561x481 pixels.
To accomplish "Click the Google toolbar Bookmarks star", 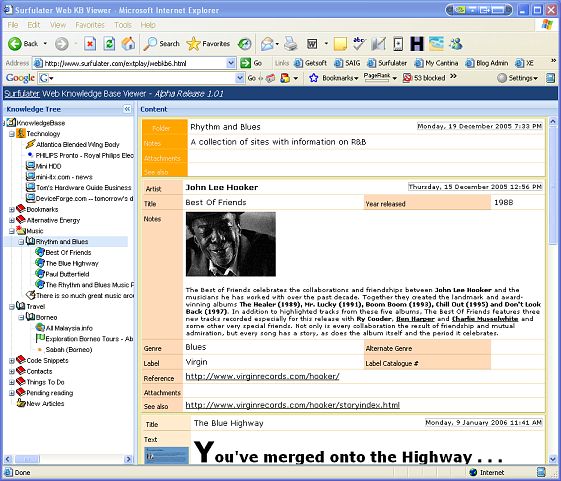I will [x=313, y=78].
